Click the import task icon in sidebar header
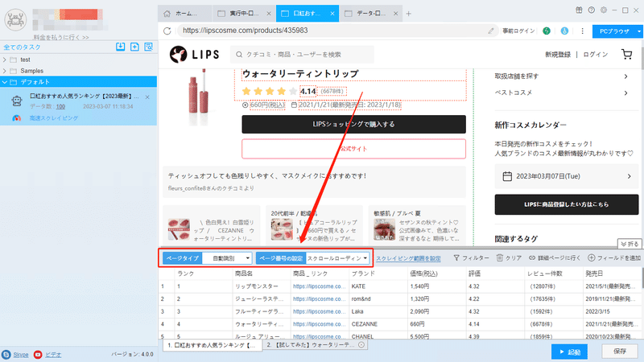The width and height of the screenshot is (644, 362). 120,47
